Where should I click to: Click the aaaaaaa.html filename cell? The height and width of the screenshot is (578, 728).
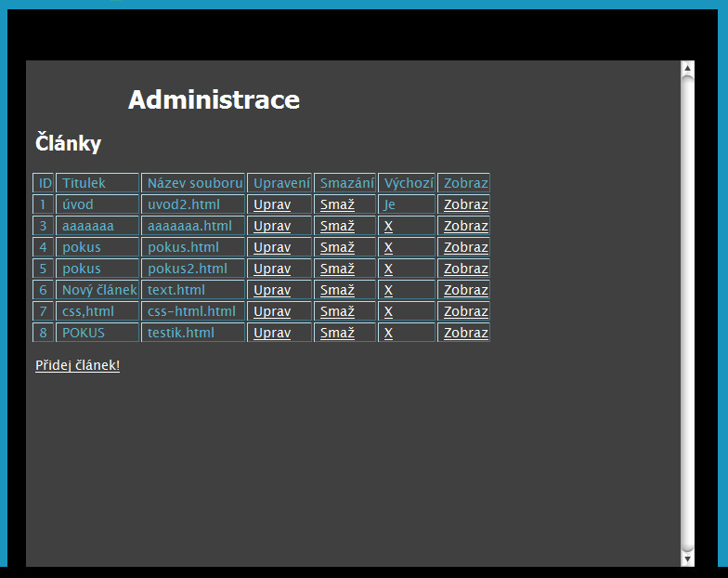193,226
